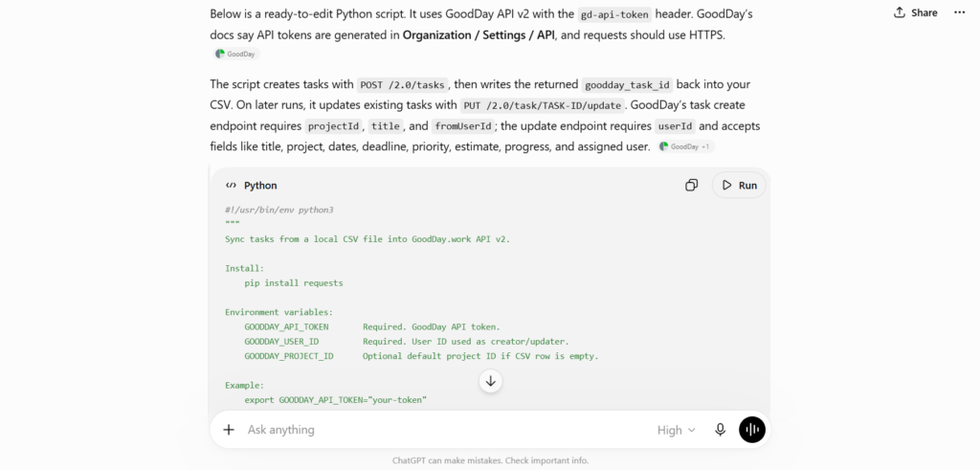Open the three-dot more options menu
980x470 pixels.
[x=959, y=12]
